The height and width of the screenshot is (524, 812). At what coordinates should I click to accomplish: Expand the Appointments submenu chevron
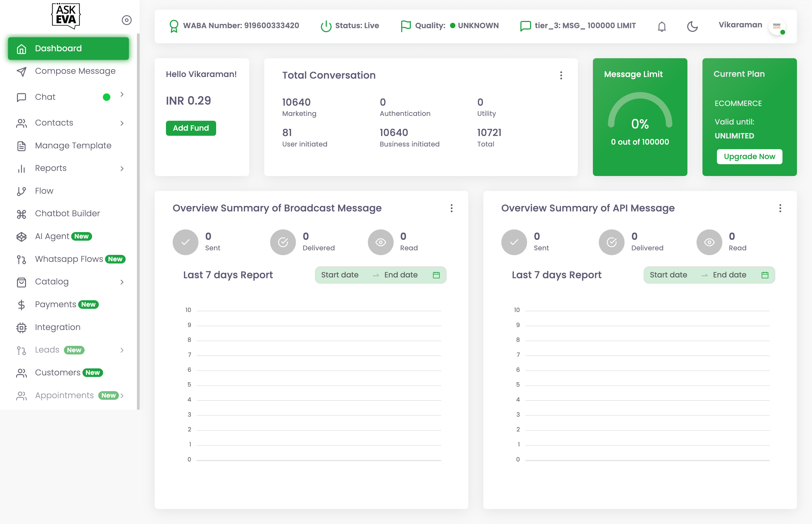[122, 395]
